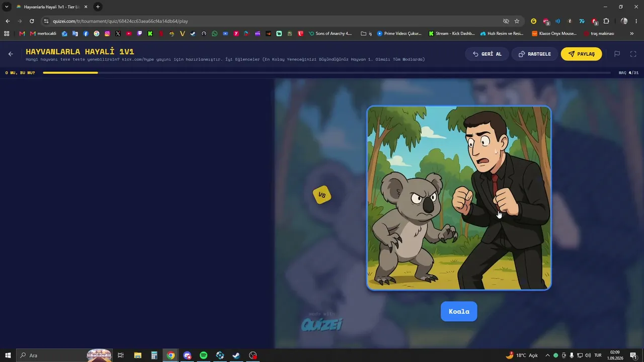Open the Steam bookmark in bookmarks bar
Image resolution: width=644 pixels, height=362 pixels.
pos(193,34)
